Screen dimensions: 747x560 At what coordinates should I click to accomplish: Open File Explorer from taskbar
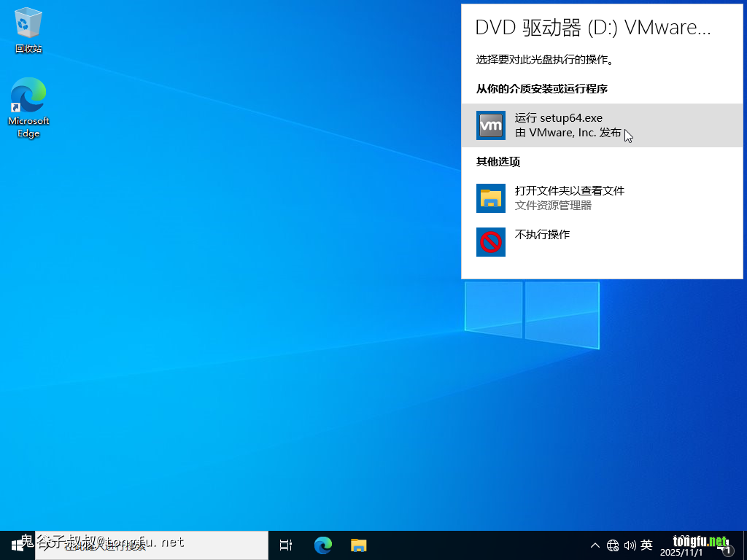(x=358, y=545)
